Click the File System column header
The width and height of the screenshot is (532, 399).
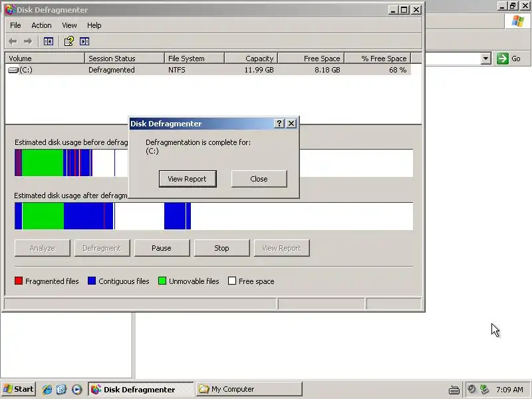[194, 59]
